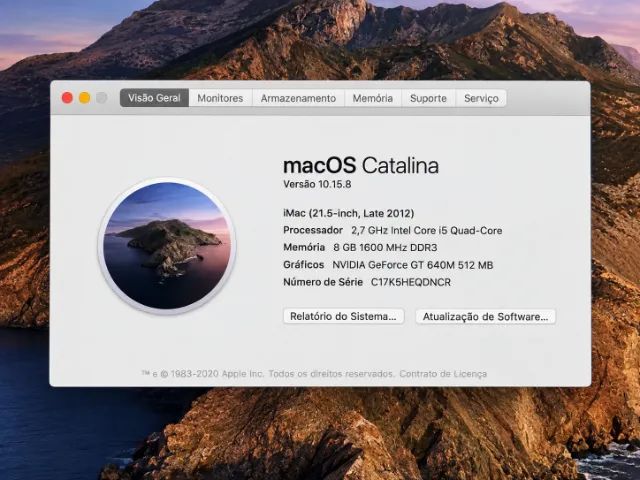The image size is (640, 480).
Task: Open the Suporte tab
Action: tap(428, 98)
